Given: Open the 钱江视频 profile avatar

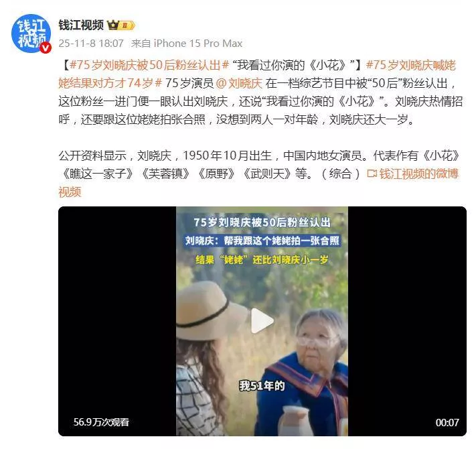Looking at the screenshot, I should pos(31,34).
